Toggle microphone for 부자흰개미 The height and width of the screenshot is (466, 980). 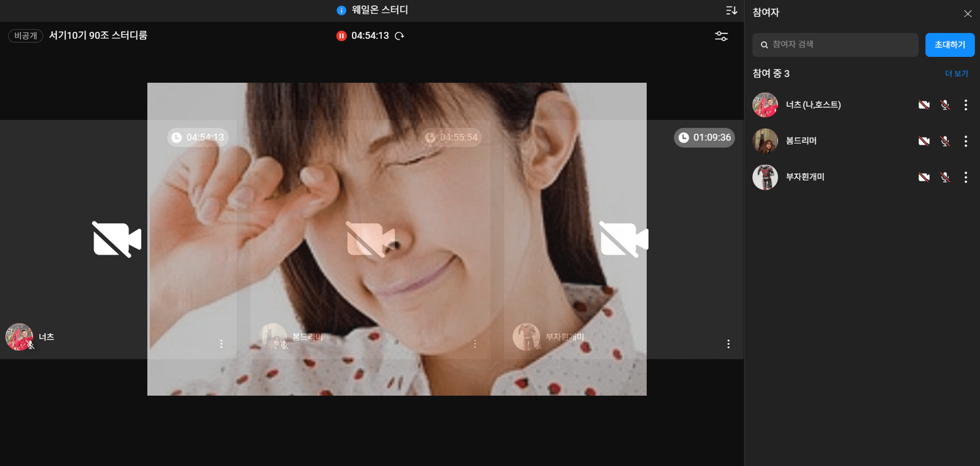[945, 177]
